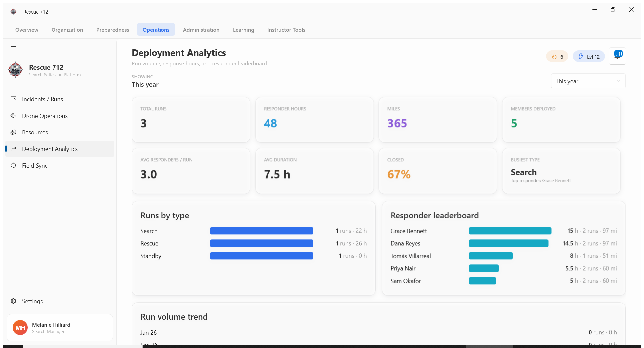This screenshot has width=644, height=348.
Task: Click the MH user avatar
Action: click(20, 328)
